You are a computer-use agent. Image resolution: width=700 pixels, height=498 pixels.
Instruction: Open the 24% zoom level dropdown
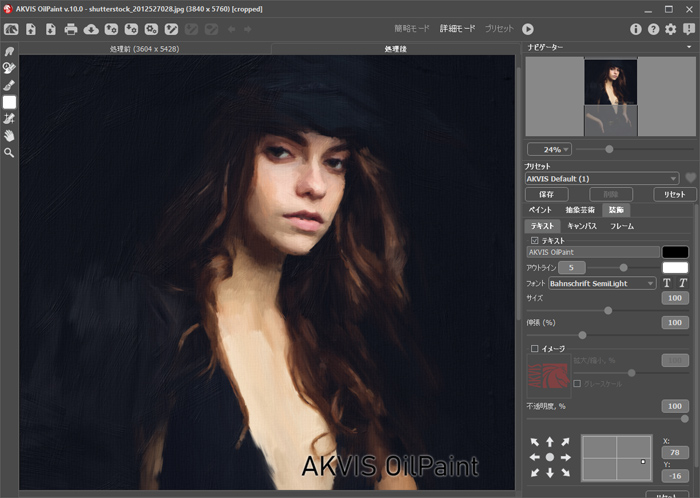(x=549, y=149)
